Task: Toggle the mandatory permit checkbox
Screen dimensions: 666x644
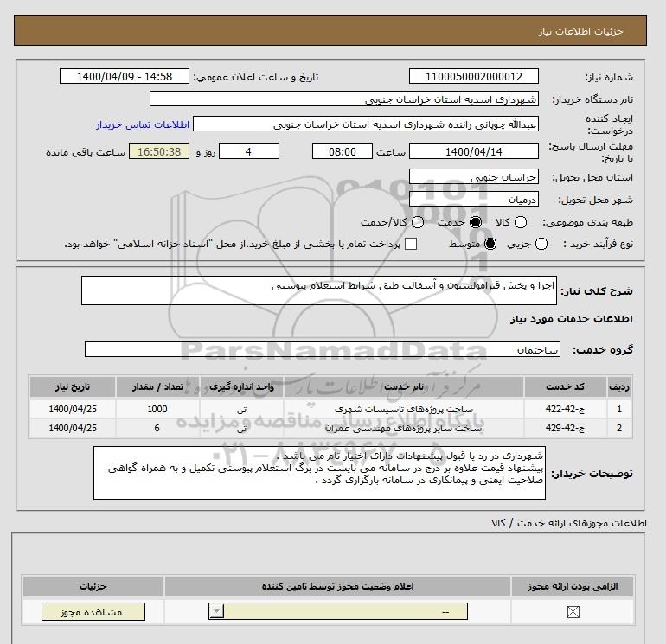Action: click(573, 612)
